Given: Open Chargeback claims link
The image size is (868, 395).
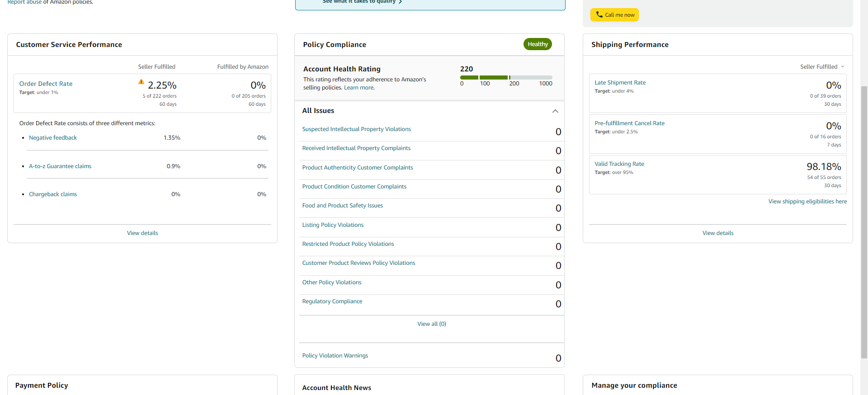Looking at the screenshot, I should coord(53,194).
